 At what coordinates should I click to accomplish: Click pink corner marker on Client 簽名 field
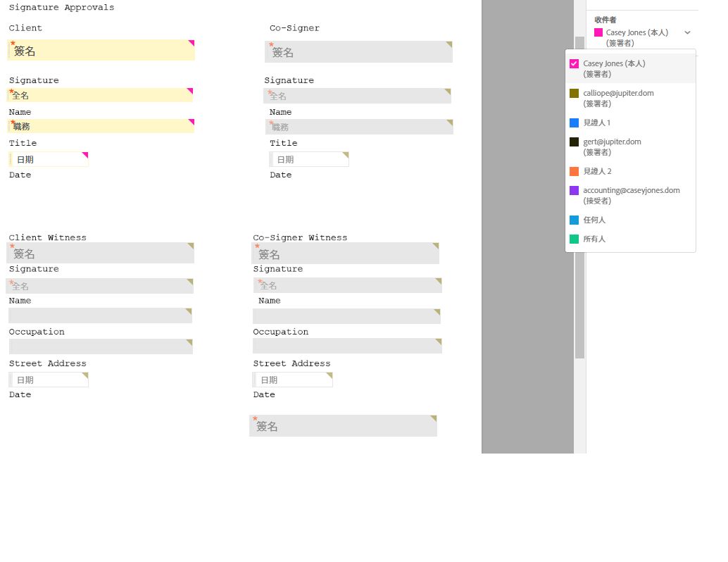[192, 43]
